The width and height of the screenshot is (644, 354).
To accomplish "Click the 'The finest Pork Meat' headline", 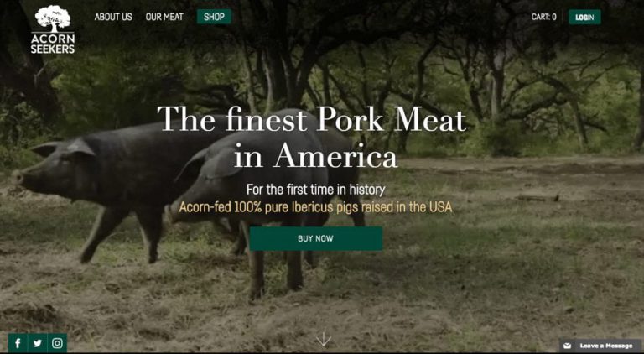I will tap(312, 119).
